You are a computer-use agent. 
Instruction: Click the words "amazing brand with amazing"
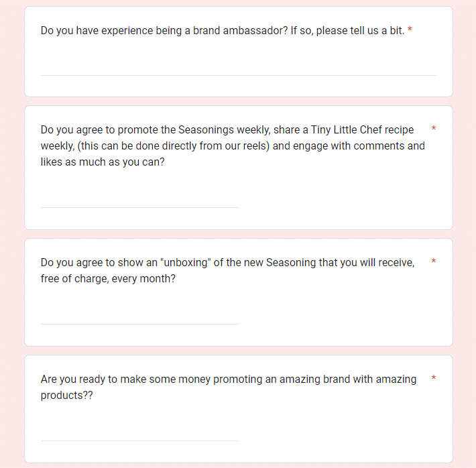pyautogui.click(x=348, y=379)
